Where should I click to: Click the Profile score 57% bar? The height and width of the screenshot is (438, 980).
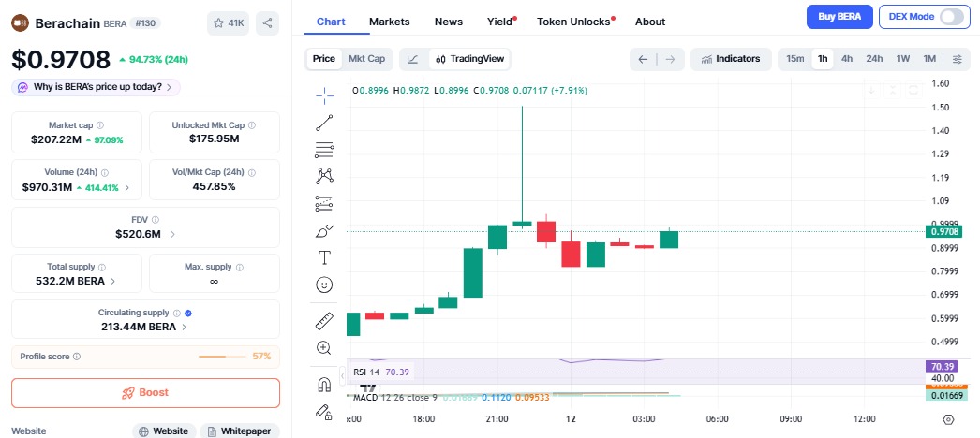click(222, 357)
